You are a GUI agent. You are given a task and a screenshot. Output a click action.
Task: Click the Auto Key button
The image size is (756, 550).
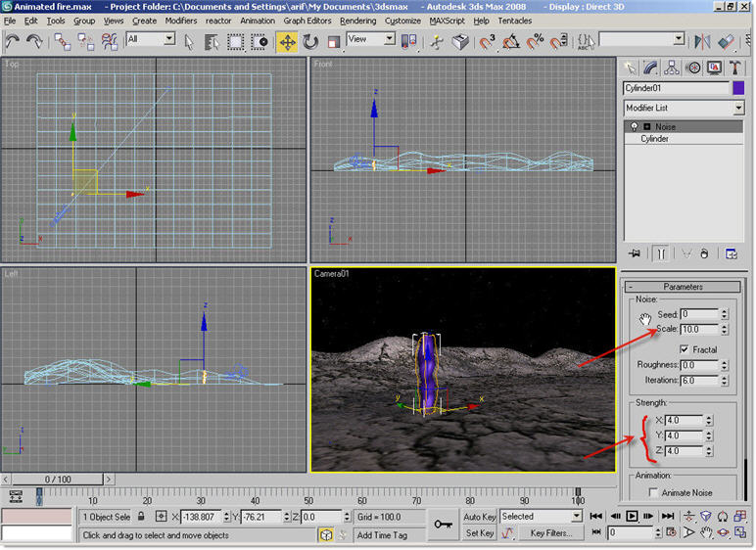pos(479,517)
